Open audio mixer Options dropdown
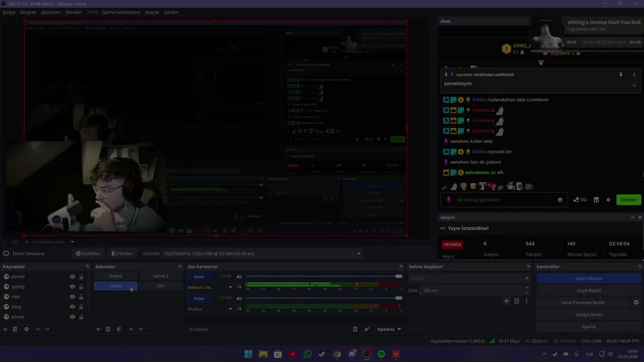Image resolution: width=644 pixels, height=362 pixels. pyautogui.click(x=389, y=329)
